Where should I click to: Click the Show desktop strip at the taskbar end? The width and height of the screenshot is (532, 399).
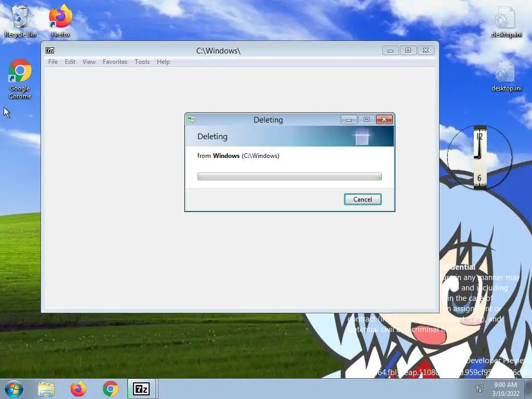528,389
